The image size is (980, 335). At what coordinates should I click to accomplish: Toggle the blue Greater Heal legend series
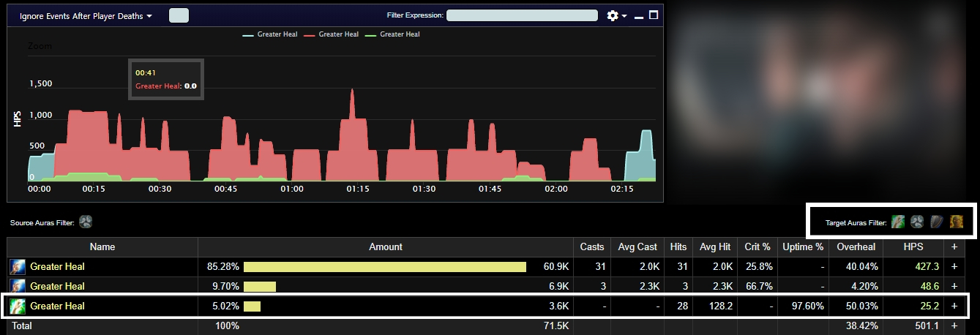pyautogui.click(x=270, y=34)
